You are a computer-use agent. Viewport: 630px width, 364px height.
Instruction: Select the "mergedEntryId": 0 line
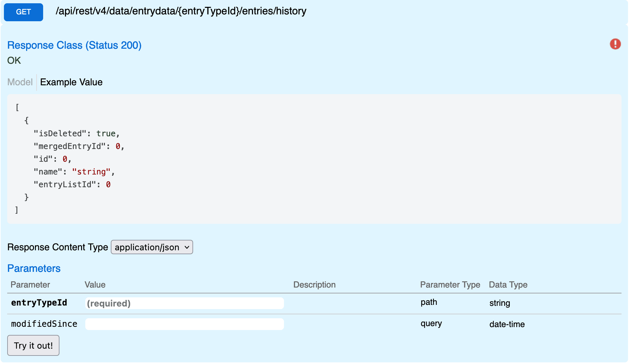[79, 146]
